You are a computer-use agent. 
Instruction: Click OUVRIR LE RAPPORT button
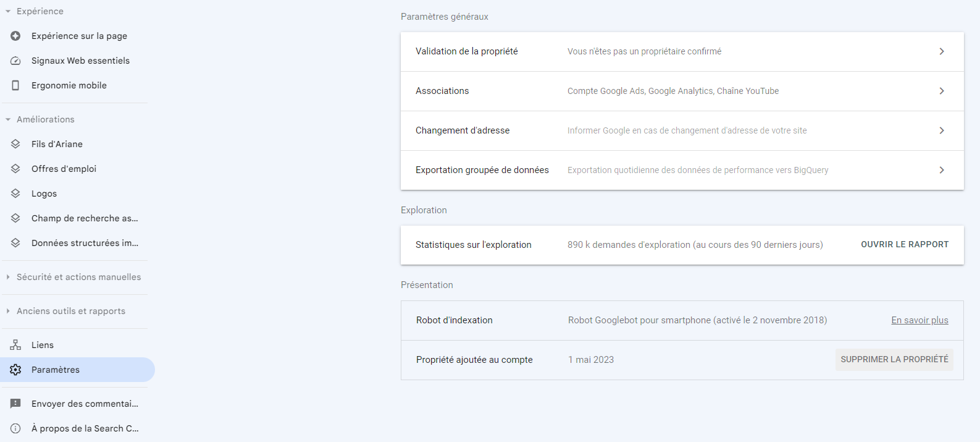904,245
